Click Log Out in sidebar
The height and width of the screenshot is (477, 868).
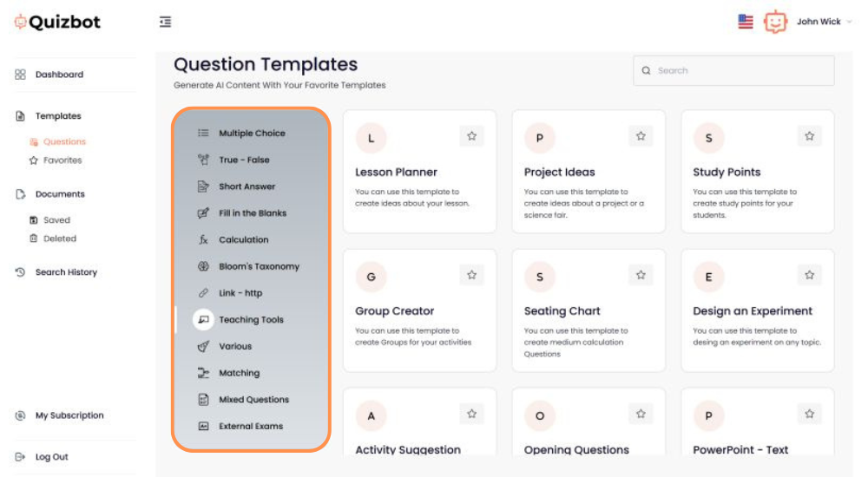coord(51,457)
